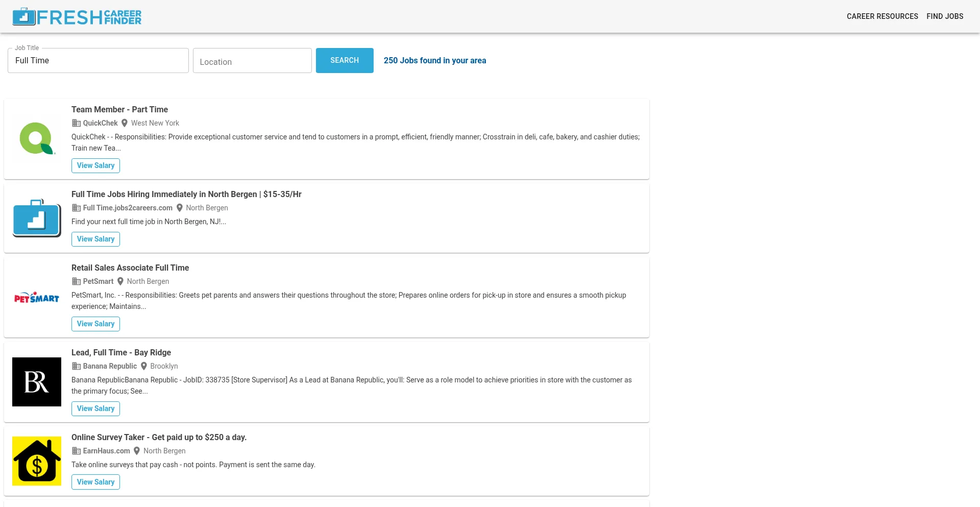Click the QuickChek company name text
Screen dimensions: 980x507
coord(100,123)
